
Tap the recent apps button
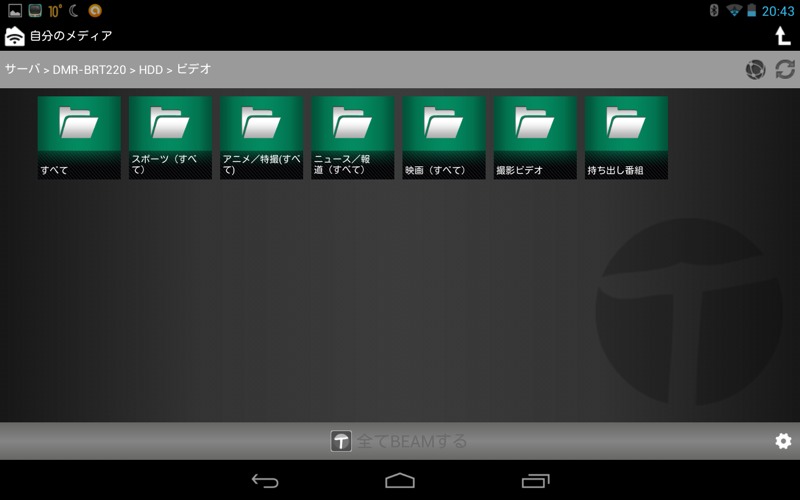click(536, 481)
